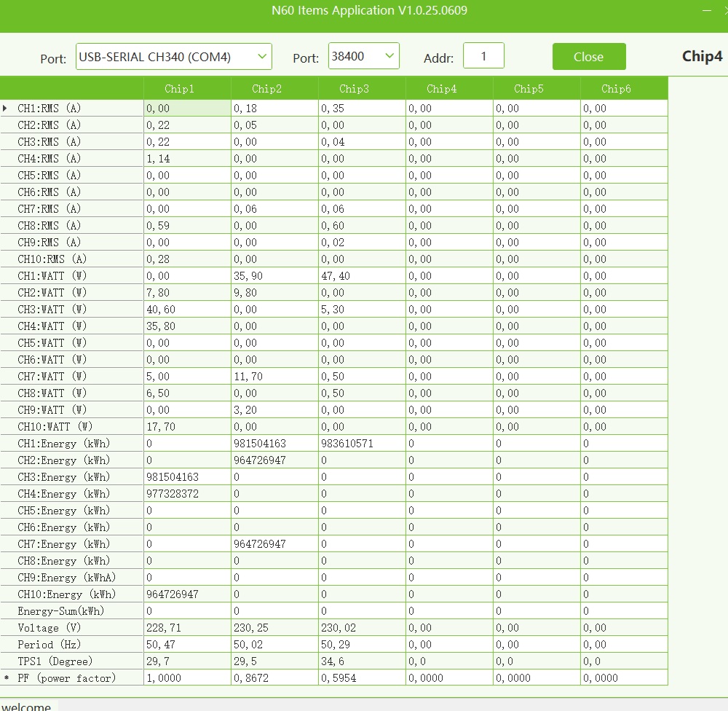Image resolution: width=728 pixels, height=711 pixels.
Task: Click Chip2 PF cell 0,8672
Action: click(274, 678)
